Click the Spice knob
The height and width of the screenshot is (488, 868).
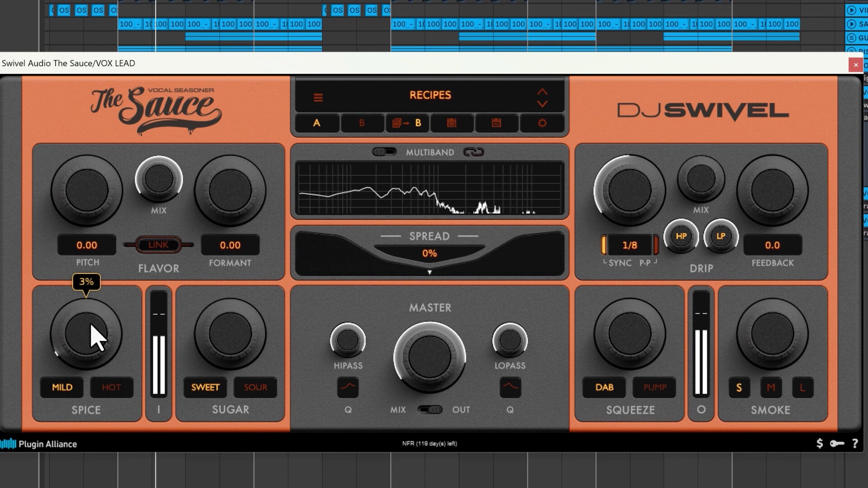(86, 334)
